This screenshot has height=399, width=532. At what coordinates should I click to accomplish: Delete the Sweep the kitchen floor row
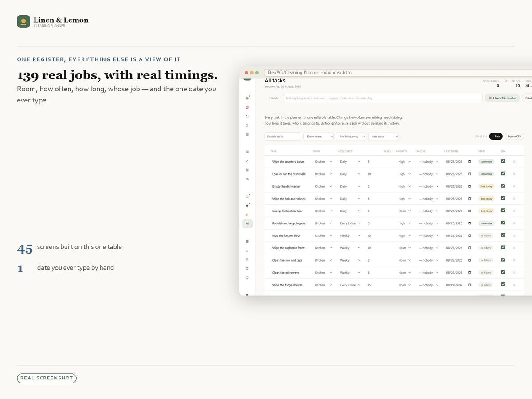(514, 211)
